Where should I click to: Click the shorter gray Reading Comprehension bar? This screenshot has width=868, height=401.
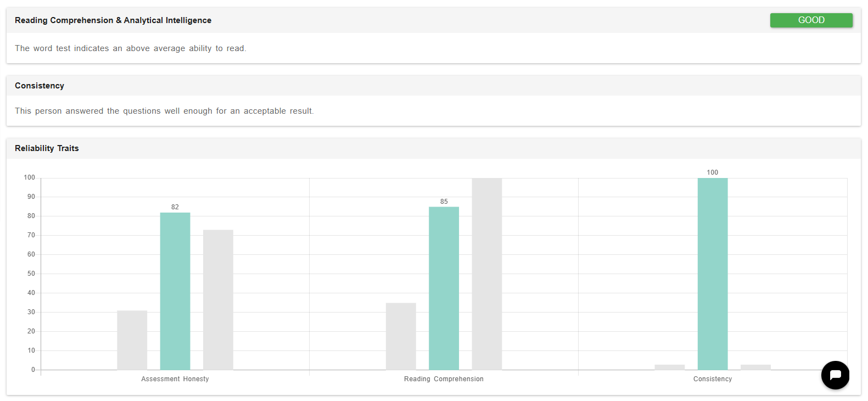click(401, 336)
